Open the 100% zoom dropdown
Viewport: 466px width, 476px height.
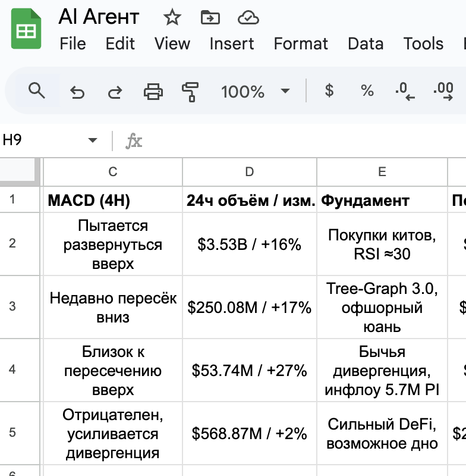(x=255, y=91)
